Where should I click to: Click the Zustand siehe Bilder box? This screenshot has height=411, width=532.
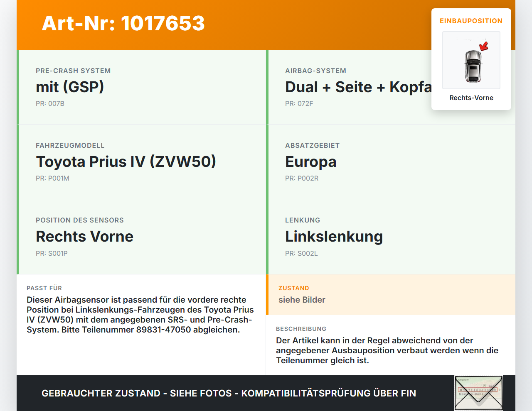391,294
